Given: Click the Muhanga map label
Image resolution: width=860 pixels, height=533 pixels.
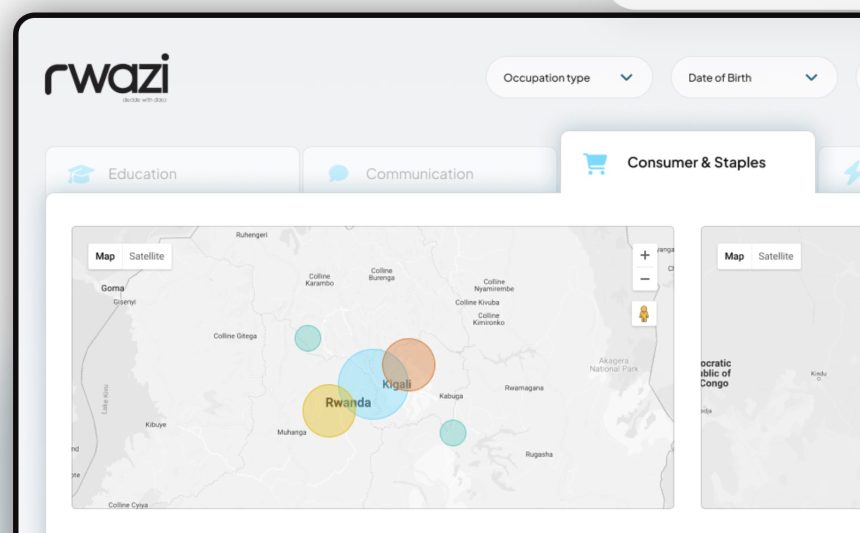Looking at the screenshot, I should 292,432.
